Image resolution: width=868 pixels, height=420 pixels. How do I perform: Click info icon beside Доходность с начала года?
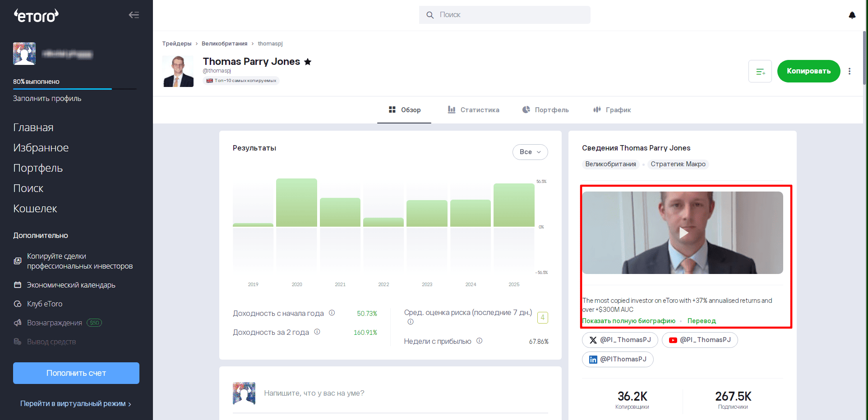(x=332, y=313)
